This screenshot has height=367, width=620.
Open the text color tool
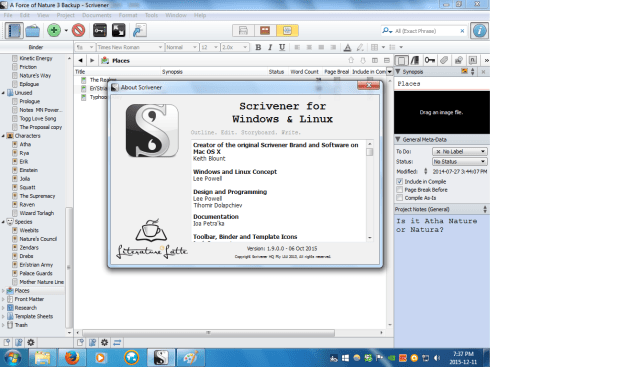(347, 47)
